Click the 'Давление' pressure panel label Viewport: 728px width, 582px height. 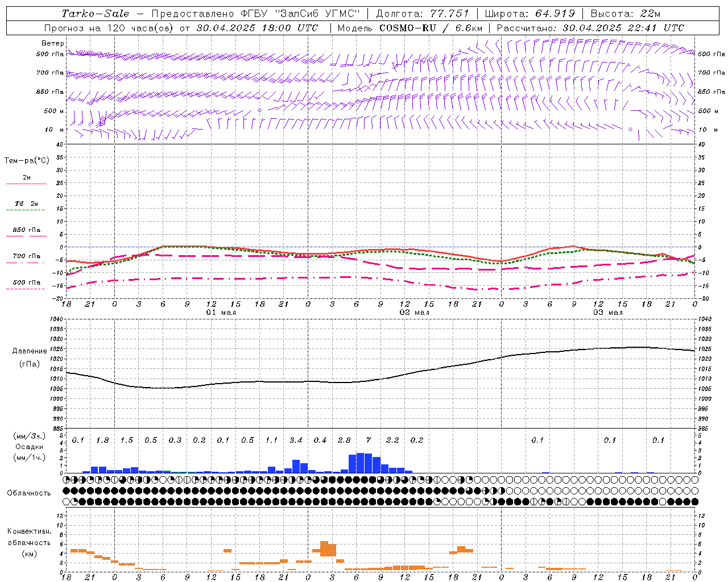click(30, 351)
